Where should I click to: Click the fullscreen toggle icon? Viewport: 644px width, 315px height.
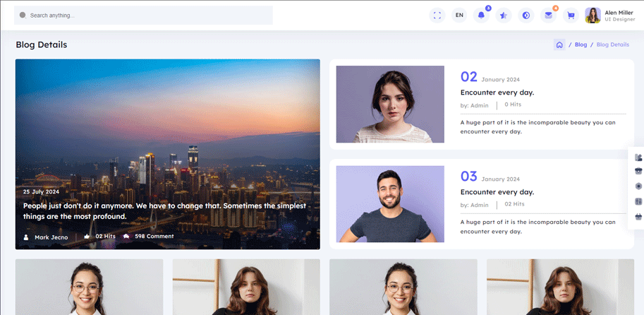click(437, 16)
